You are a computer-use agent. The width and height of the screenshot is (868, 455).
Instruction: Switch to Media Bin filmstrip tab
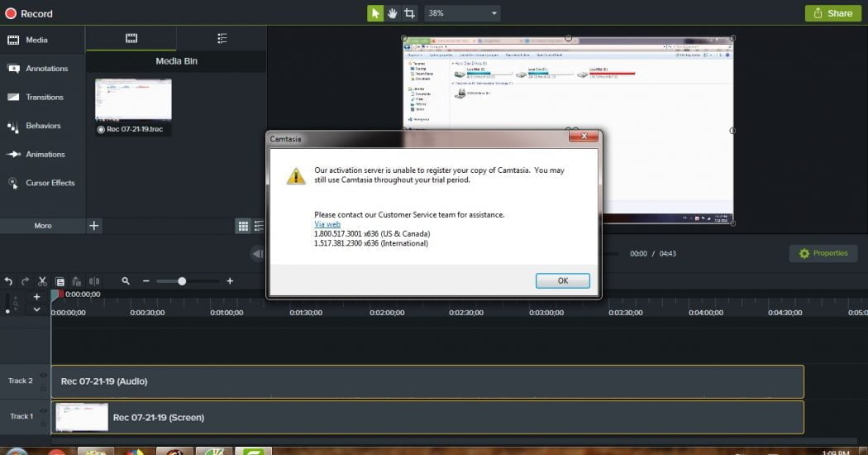tap(131, 38)
